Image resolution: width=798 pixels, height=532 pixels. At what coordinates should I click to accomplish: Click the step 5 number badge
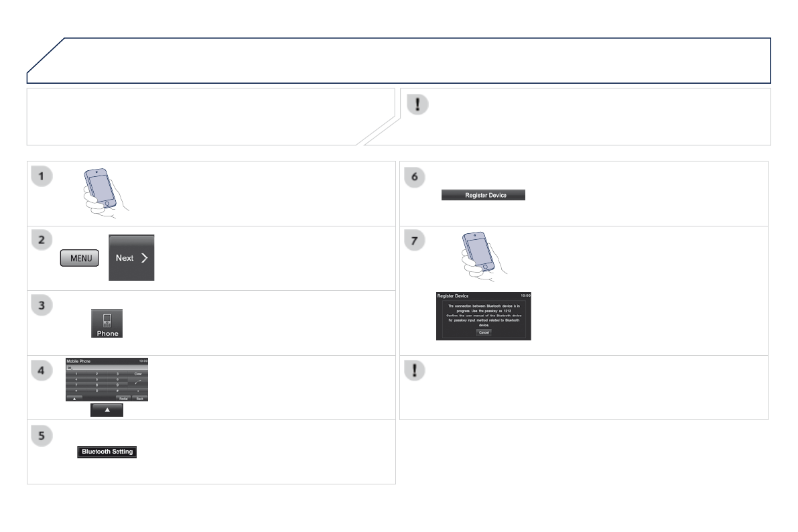coord(42,435)
